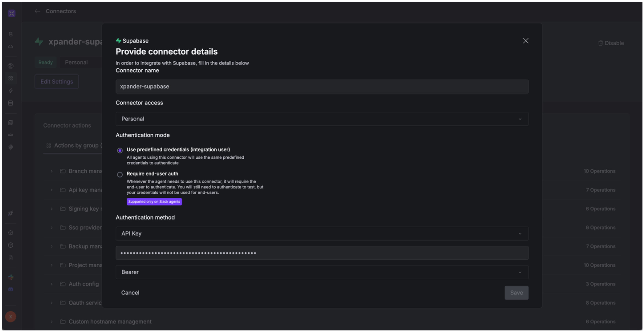Open the API Key authentication method dropdown
This screenshot has height=332, width=644.
coord(322,234)
